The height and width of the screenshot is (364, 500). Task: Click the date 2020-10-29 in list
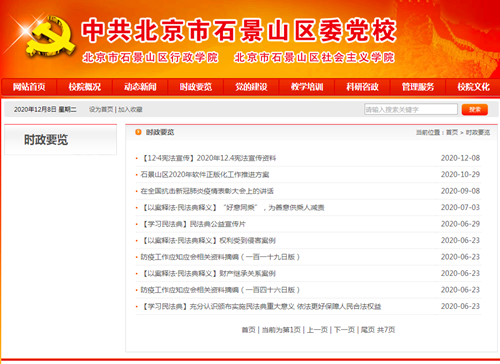460,175
